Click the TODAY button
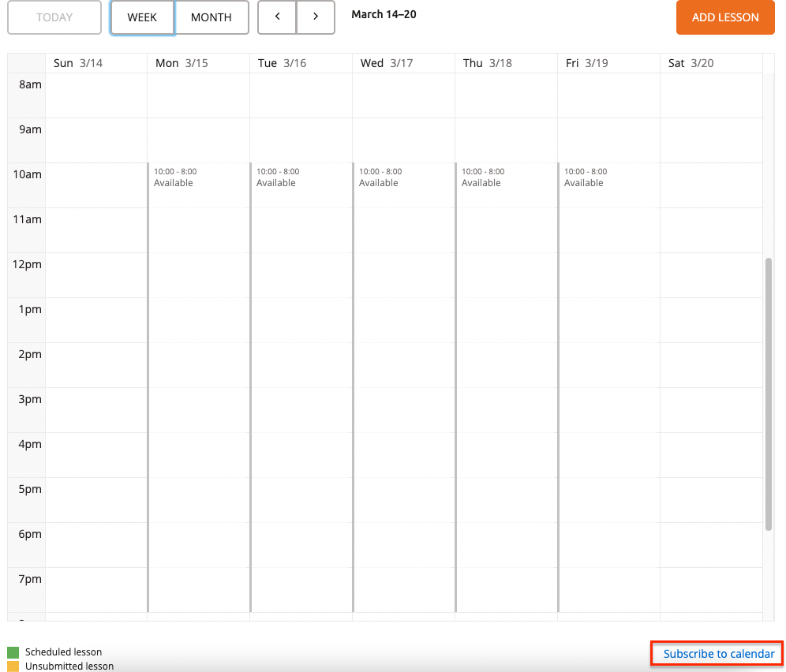 click(x=54, y=17)
